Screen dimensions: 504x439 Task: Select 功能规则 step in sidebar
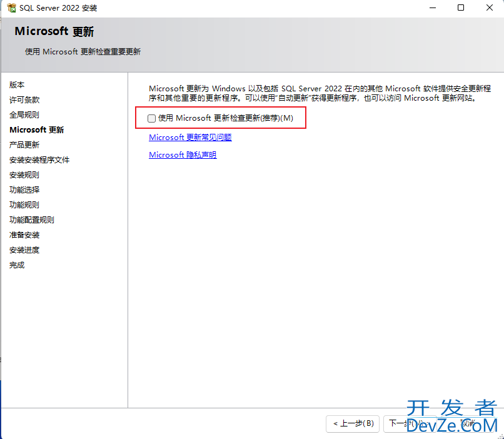(x=24, y=204)
